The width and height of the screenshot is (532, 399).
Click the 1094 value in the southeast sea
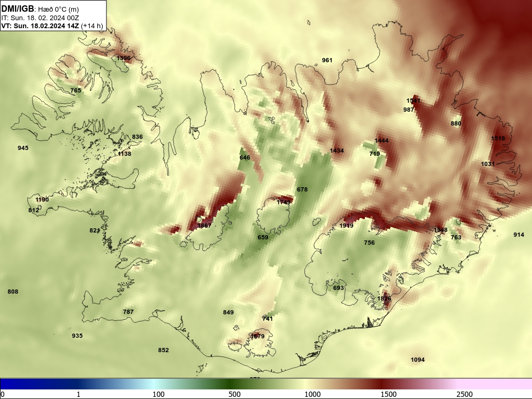418,360
